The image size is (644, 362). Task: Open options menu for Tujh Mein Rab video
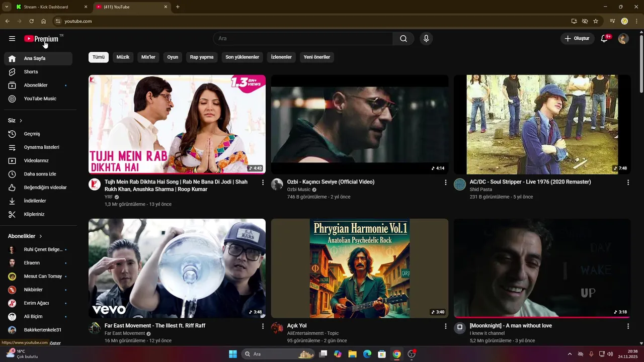(x=263, y=183)
